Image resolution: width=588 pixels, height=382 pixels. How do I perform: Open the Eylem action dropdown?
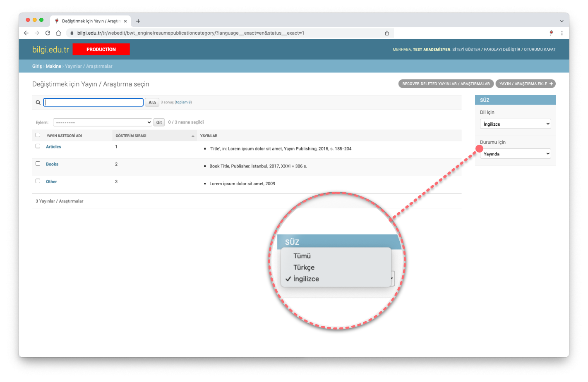pyautogui.click(x=103, y=122)
